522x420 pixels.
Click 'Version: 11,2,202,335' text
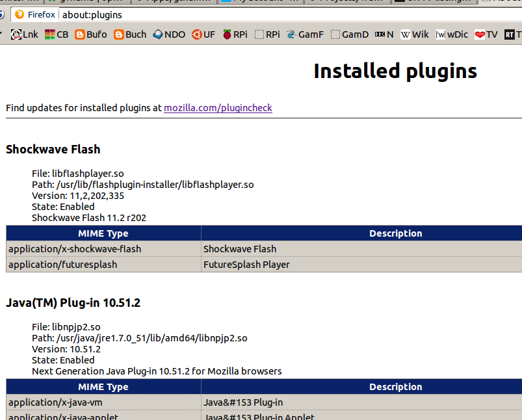(x=78, y=196)
